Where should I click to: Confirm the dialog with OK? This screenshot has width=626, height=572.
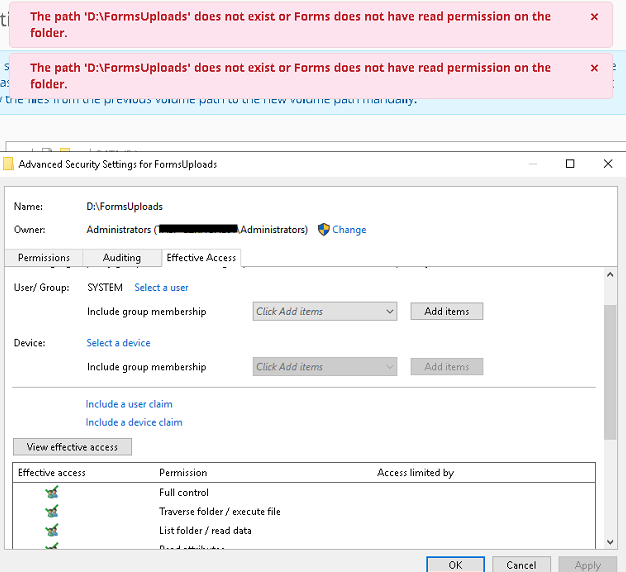point(456,565)
